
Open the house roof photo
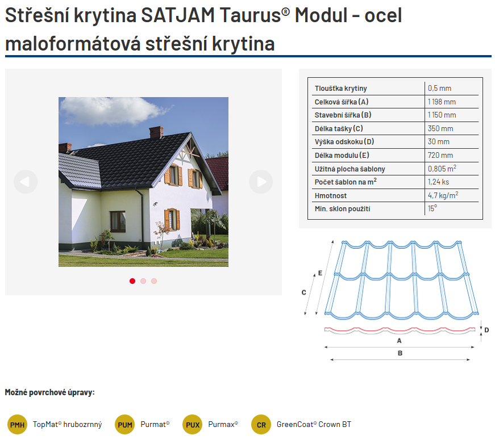pos(143,182)
